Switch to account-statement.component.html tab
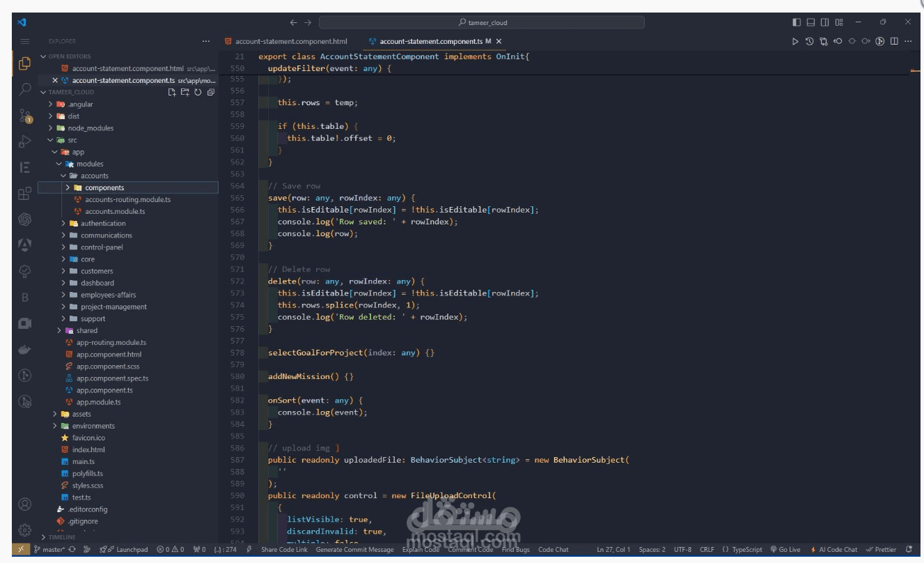 click(x=285, y=41)
